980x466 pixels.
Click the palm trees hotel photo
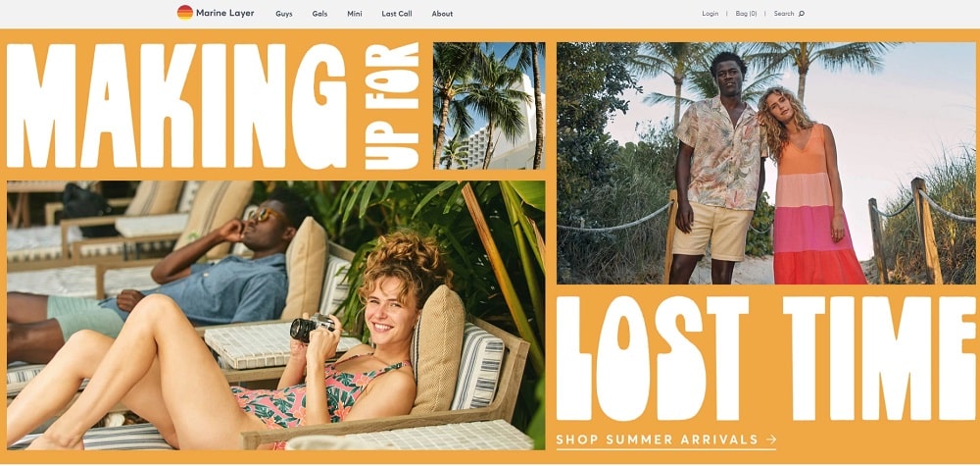click(x=489, y=106)
